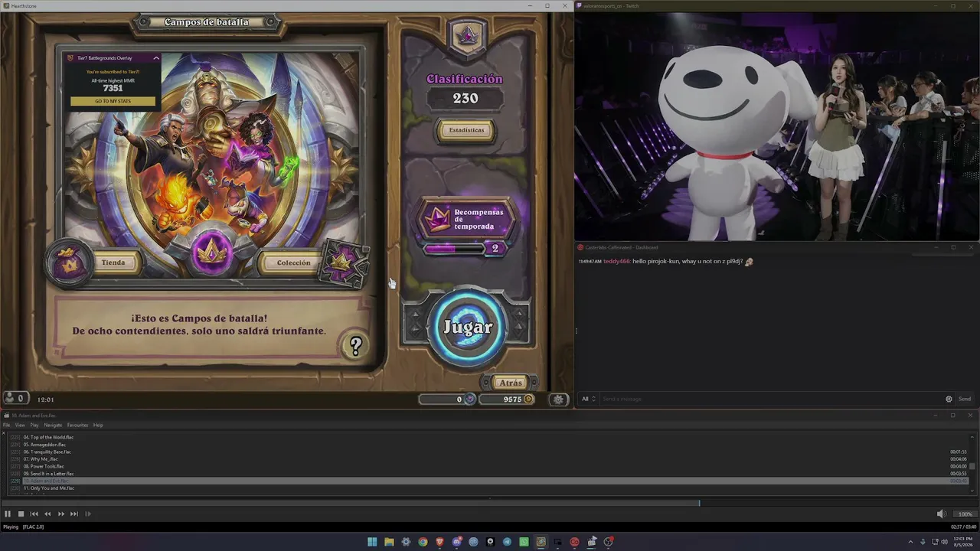Click the question mark help icon

point(355,346)
